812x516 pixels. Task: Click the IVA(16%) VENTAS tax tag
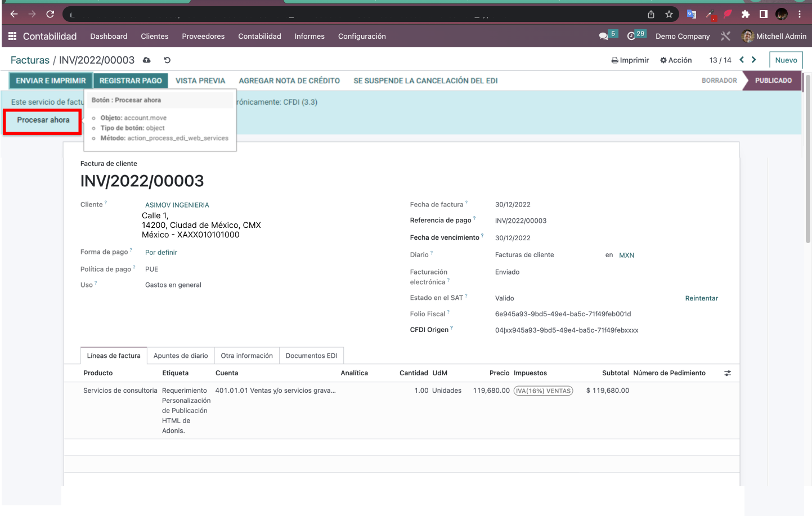click(543, 391)
